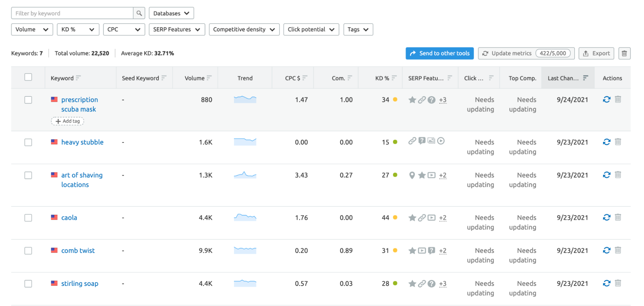
Task: Sort by SERP Features column icon
Action: (x=450, y=78)
